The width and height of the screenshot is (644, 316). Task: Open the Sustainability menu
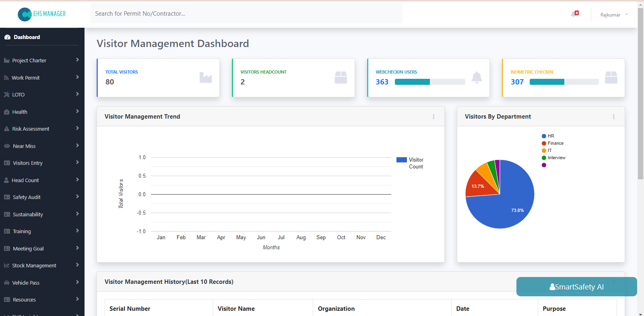28,215
